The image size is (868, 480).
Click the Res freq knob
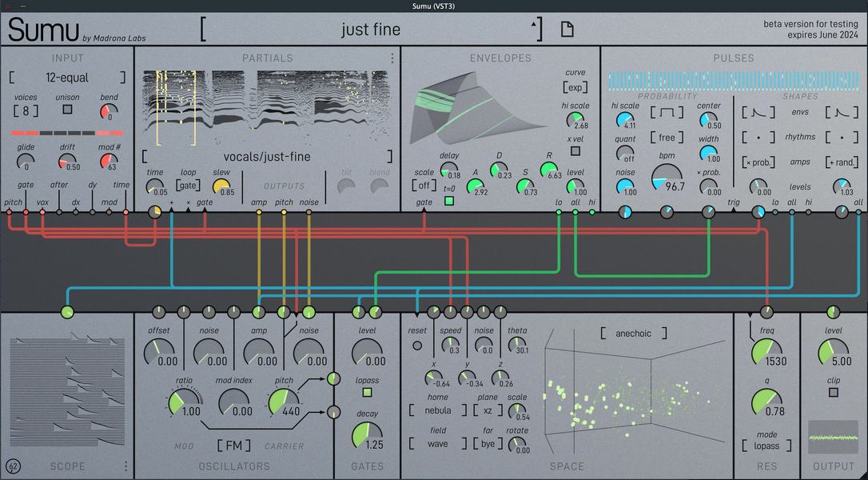tap(766, 353)
